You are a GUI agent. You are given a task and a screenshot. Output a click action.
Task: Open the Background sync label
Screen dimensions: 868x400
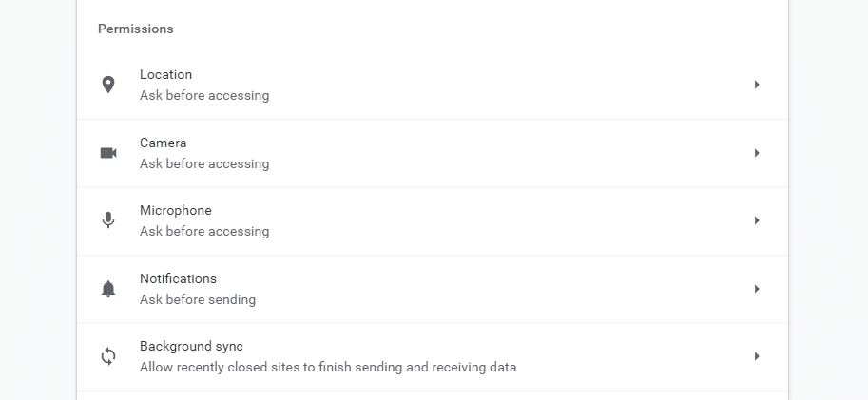point(191,346)
